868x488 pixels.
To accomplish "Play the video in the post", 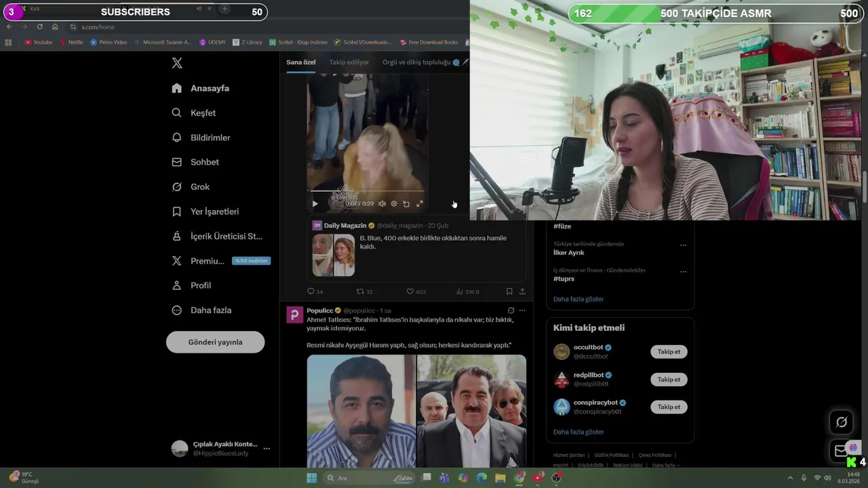I will pos(315,203).
